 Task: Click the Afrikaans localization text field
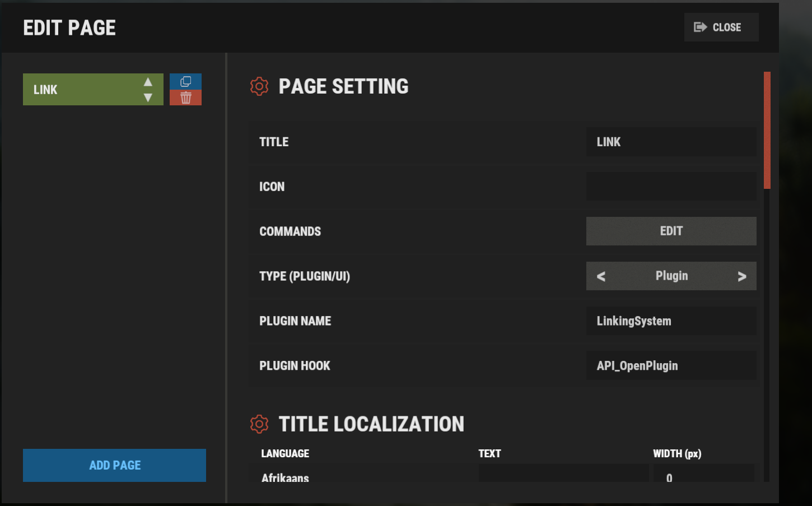[x=563, y=473]
